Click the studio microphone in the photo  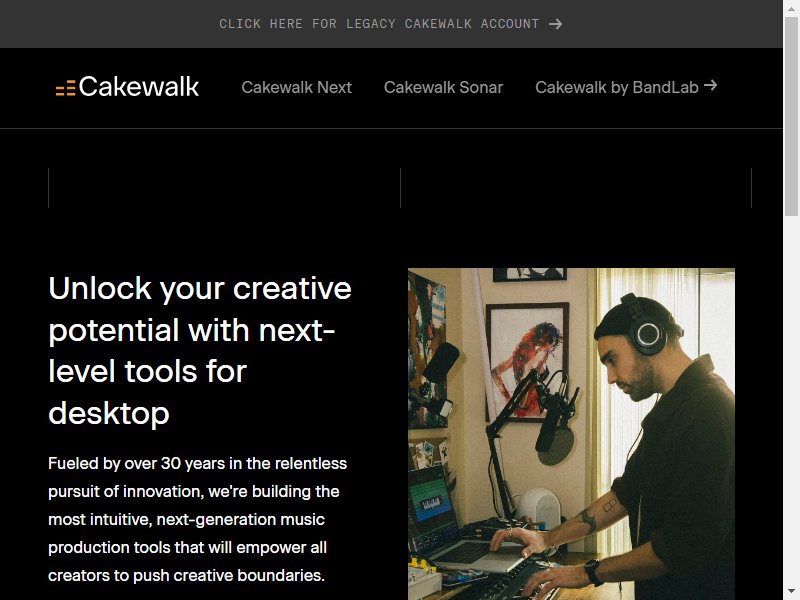pos(555,416)
